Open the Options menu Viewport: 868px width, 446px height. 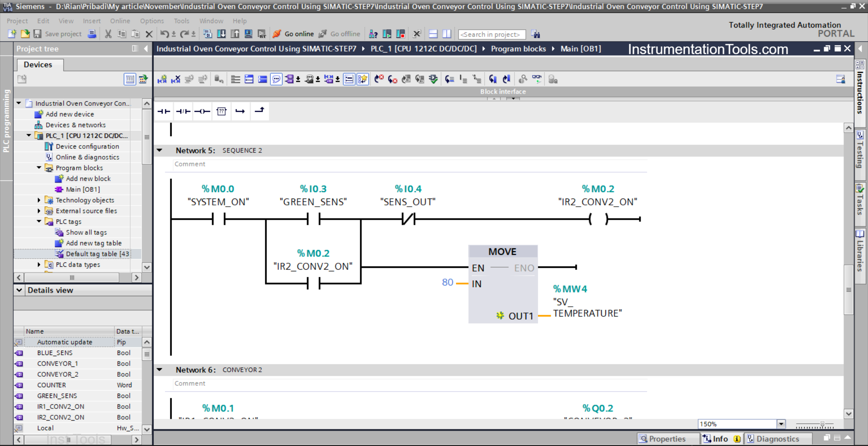tap(151, 21)
